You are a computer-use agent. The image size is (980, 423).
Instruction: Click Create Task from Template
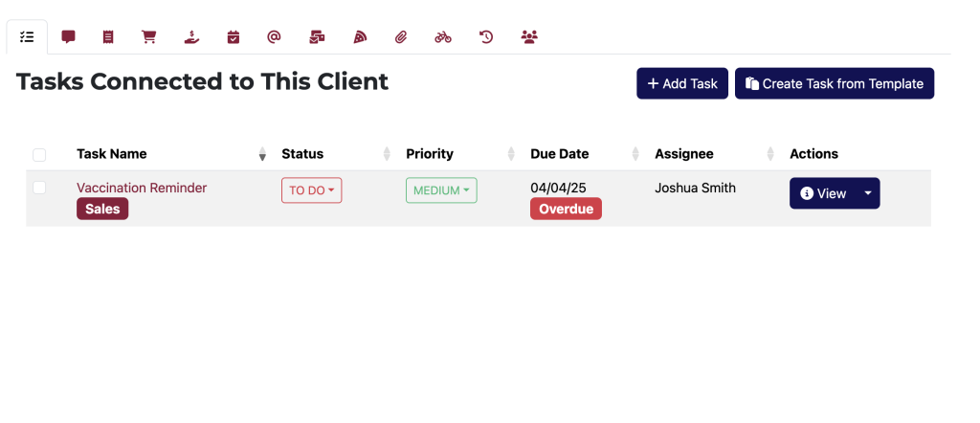point(834,83)
